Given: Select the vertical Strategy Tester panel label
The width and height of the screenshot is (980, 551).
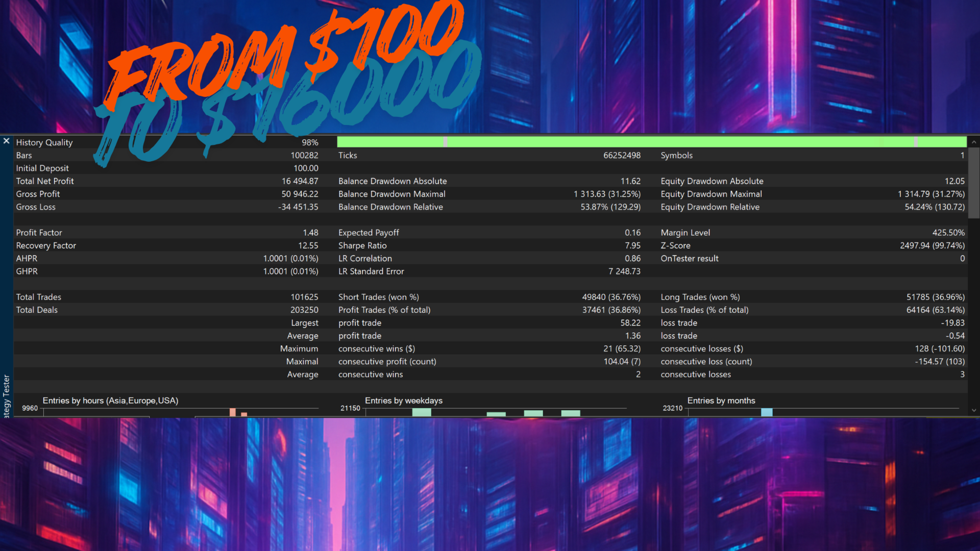Looking at the screenshot, I should click(x=6, y=396).
